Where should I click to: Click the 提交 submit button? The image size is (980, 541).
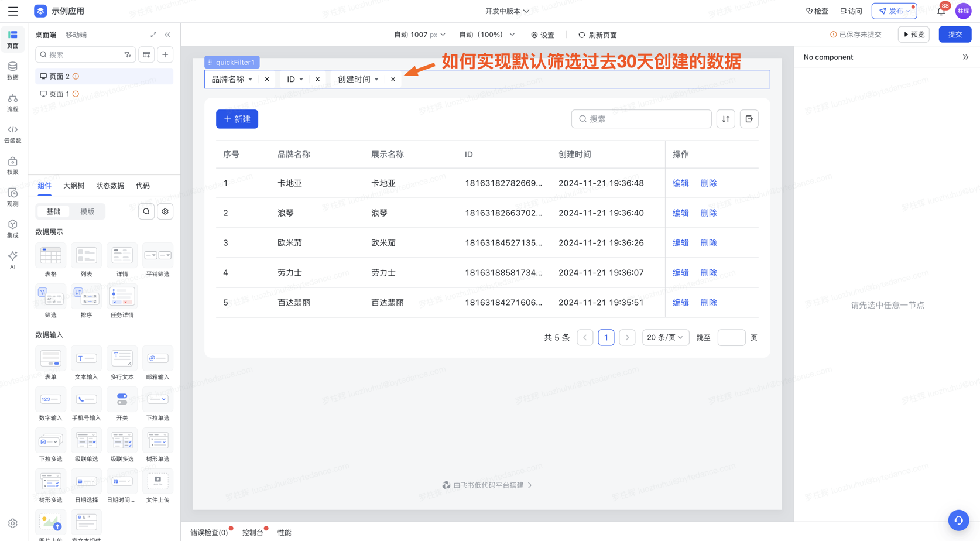click(x=955, y=35)
